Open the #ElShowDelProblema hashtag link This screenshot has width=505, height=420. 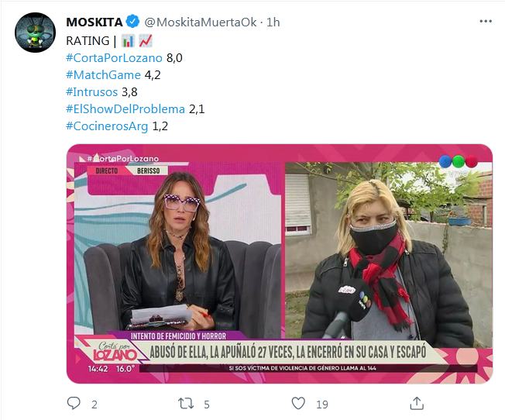click(125, 109)
